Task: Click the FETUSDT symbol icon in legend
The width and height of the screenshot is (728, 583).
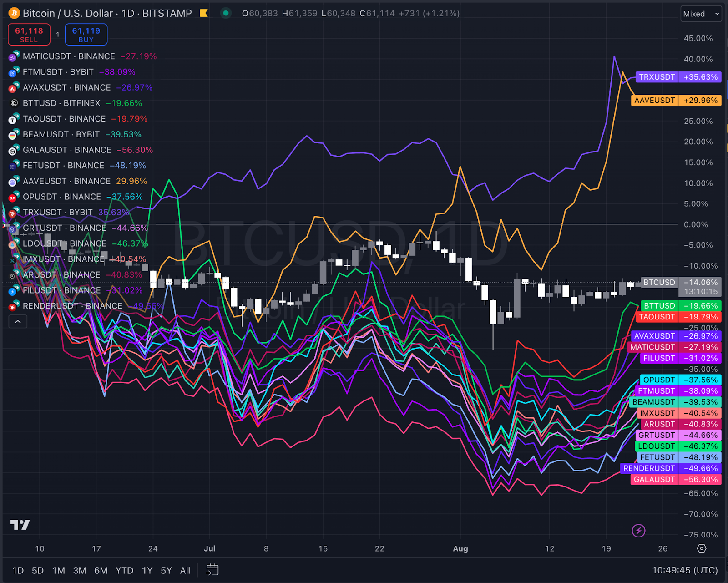Action: (x=14, y=166)
